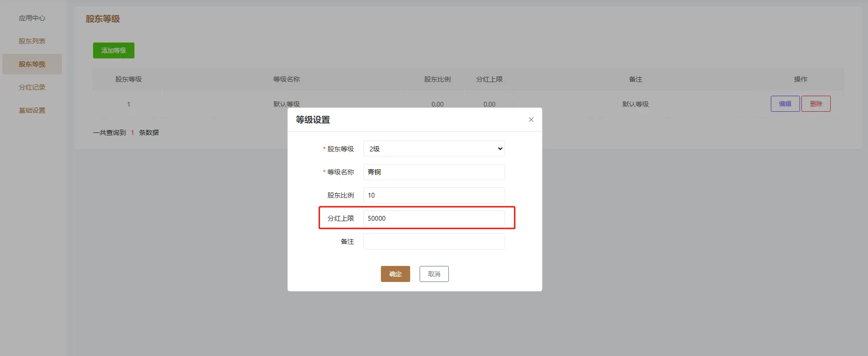Viewport: 868px width, 356px height.
Task: Click the empty 备注 input field
Action: (434, 241)
